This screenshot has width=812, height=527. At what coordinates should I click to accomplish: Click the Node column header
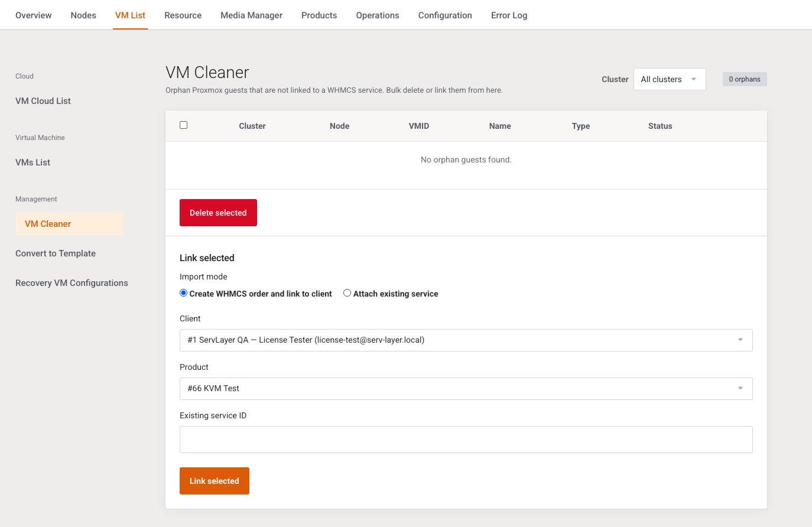click(x=340, y=126)
